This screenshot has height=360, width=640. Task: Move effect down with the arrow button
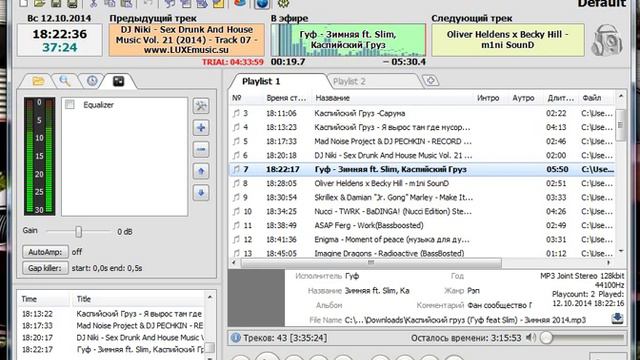coord(201,193)
